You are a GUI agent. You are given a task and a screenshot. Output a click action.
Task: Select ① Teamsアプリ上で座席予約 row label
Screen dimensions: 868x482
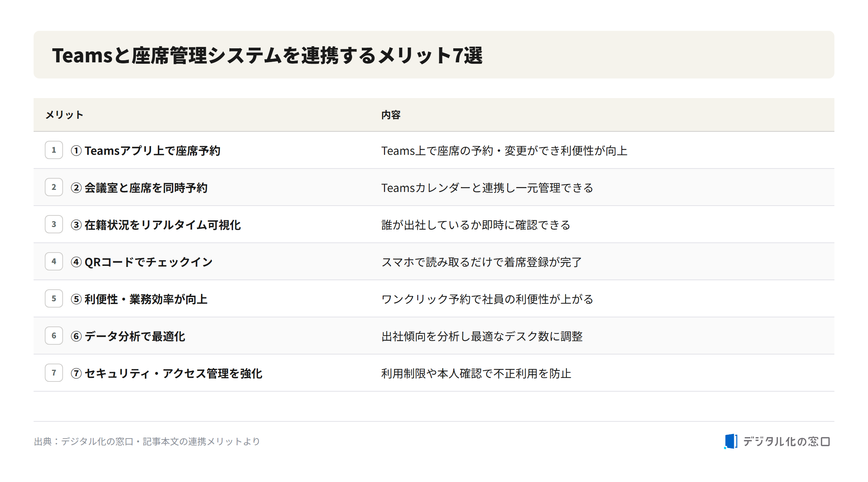pyautogui.click(x=146, y=151)
